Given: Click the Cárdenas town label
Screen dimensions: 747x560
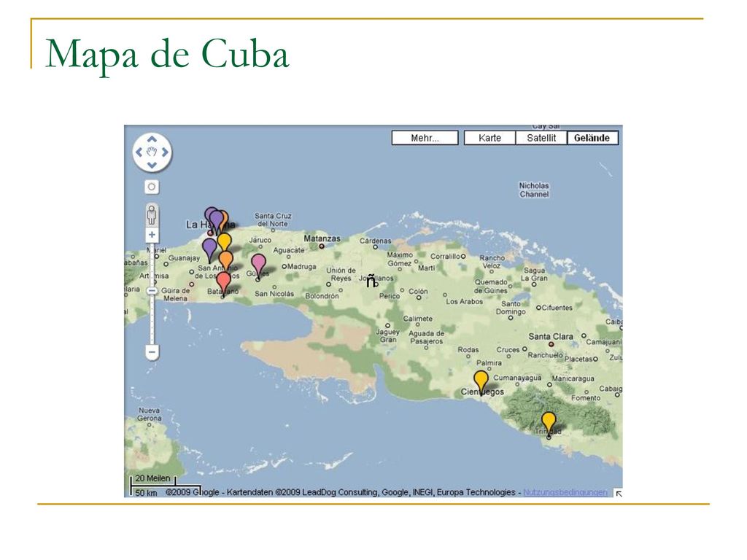Looking at the screenshot, I should (x=375, y=241).
